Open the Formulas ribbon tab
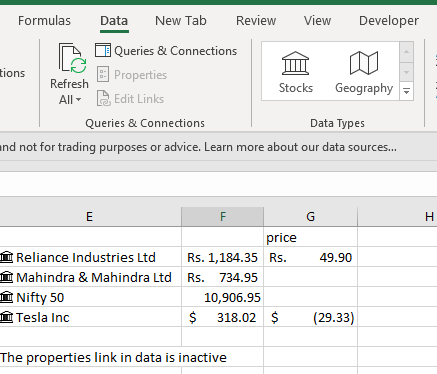Viewport: 437px width, 374px height. (x=44, y=21)
